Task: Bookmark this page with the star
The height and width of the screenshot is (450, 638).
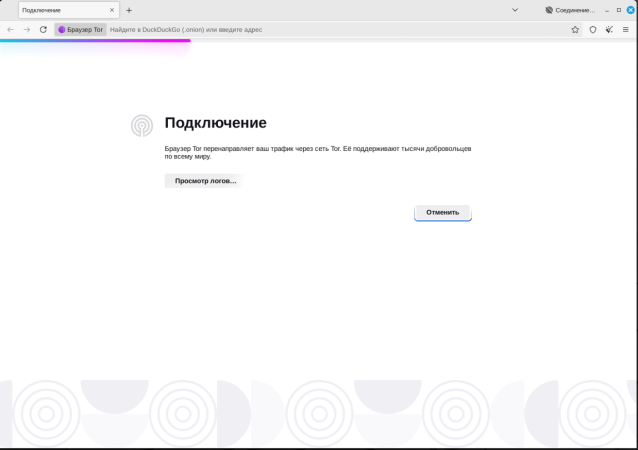Action: click(575, 30)
